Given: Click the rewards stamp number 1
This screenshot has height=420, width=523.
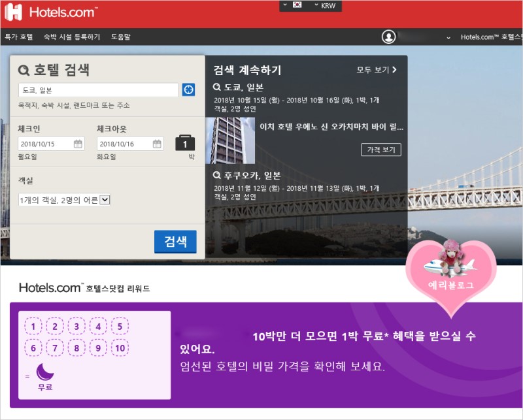Looking at the screenshot, I should 33,327.
